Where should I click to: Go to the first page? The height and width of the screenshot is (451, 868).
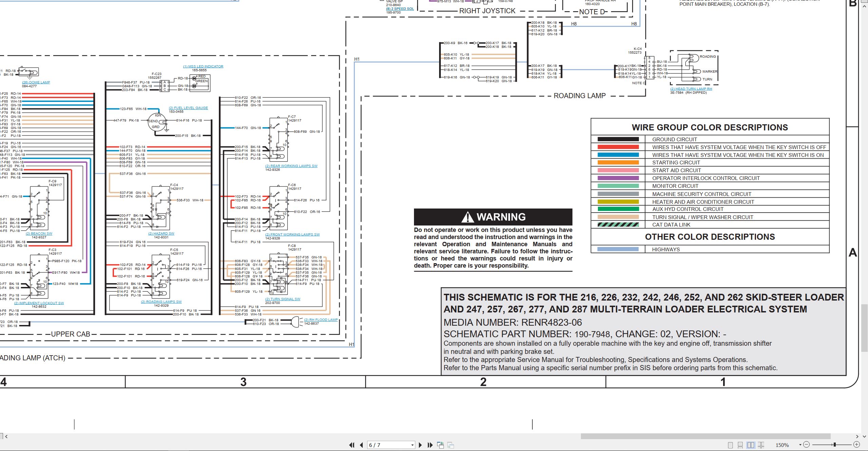[x=352, y=445]
